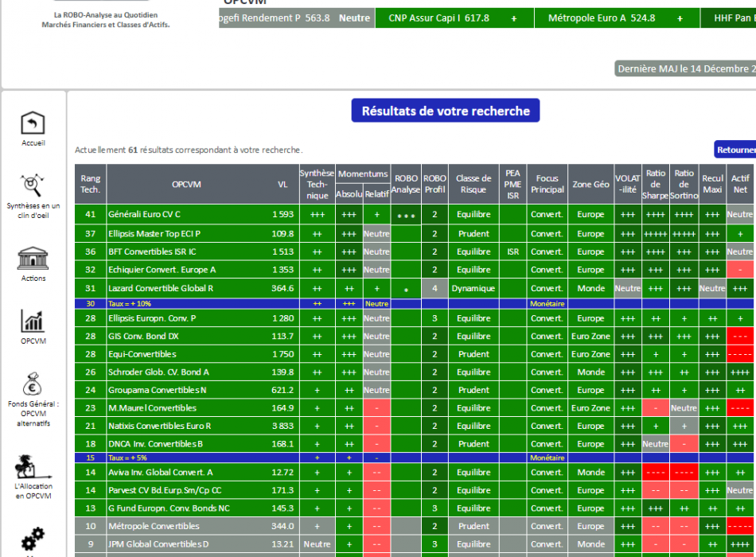Click the Recul Maxi column header
Image resolution: width=756 pixels, height=557 pixels.
point(712,185)
